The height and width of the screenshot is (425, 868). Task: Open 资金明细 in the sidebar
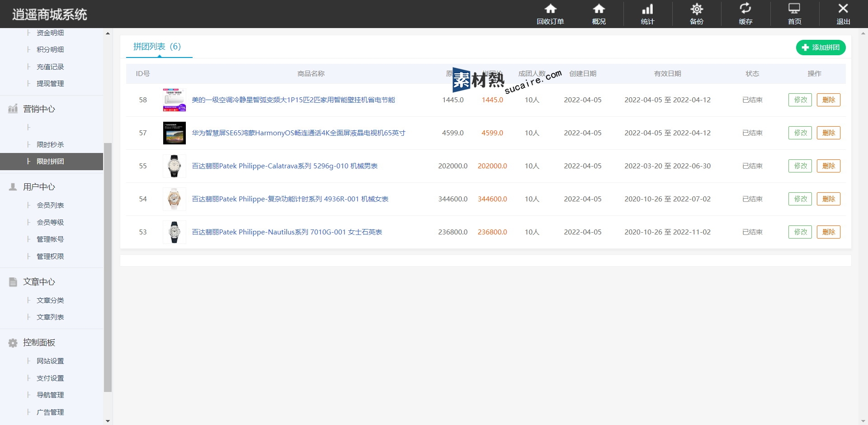(x=50, y=33)
